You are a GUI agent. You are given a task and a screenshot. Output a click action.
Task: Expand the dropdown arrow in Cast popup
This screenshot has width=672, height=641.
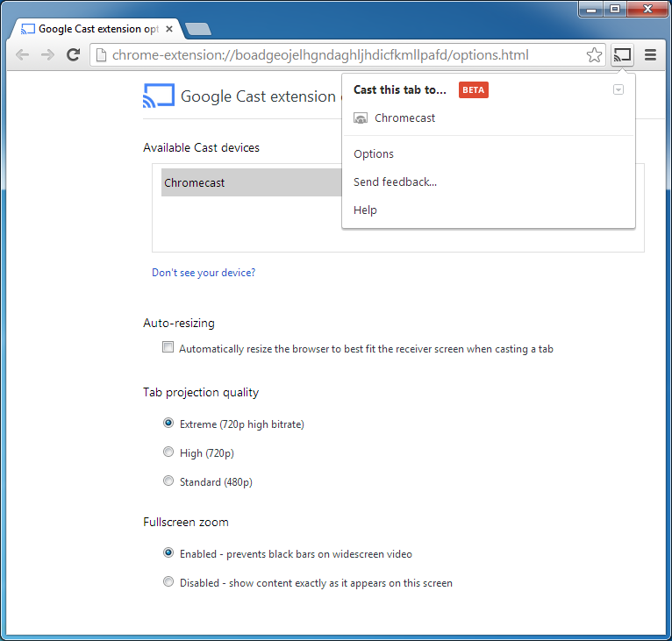coord(618,89)
